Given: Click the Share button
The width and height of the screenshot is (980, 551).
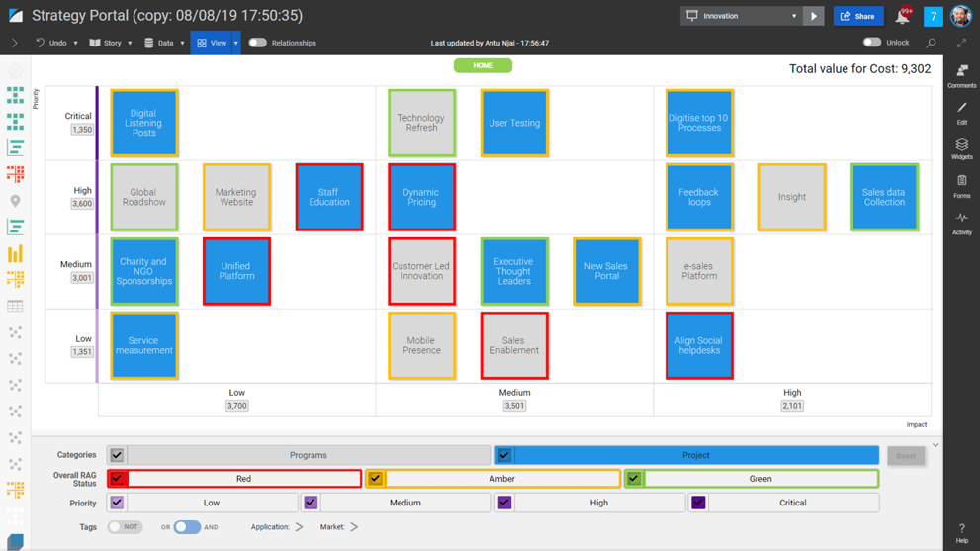Looking at the screenshot, I should [x=857, y=16].
